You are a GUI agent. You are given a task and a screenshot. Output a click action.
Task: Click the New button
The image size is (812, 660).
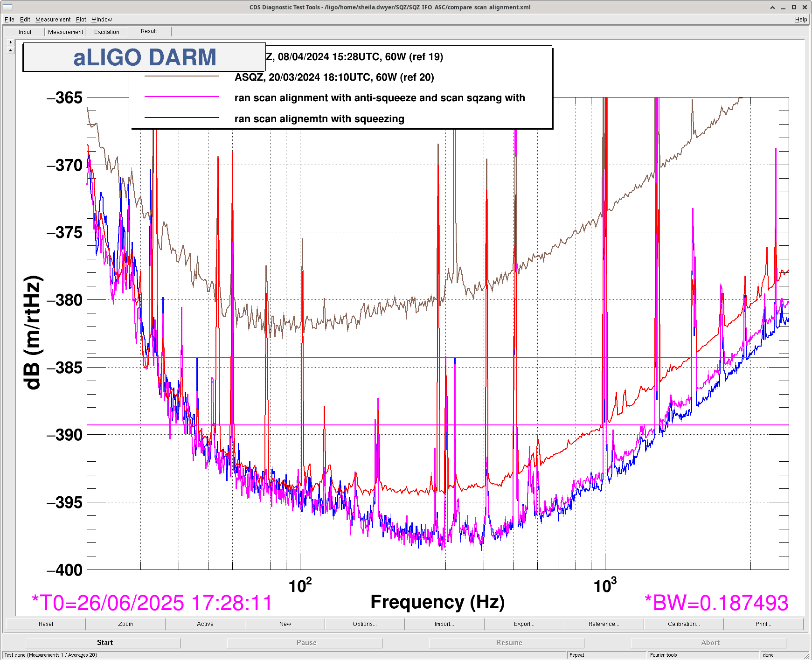285,624
